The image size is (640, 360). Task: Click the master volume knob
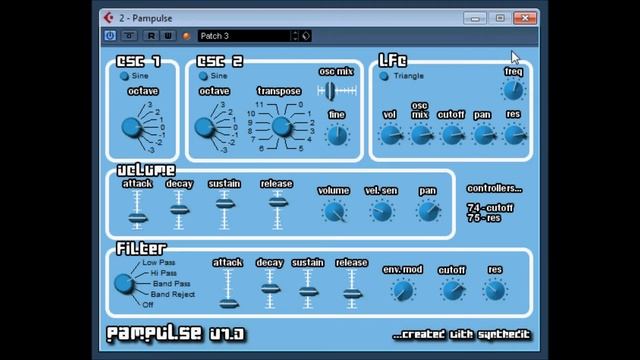click(334, 212)
